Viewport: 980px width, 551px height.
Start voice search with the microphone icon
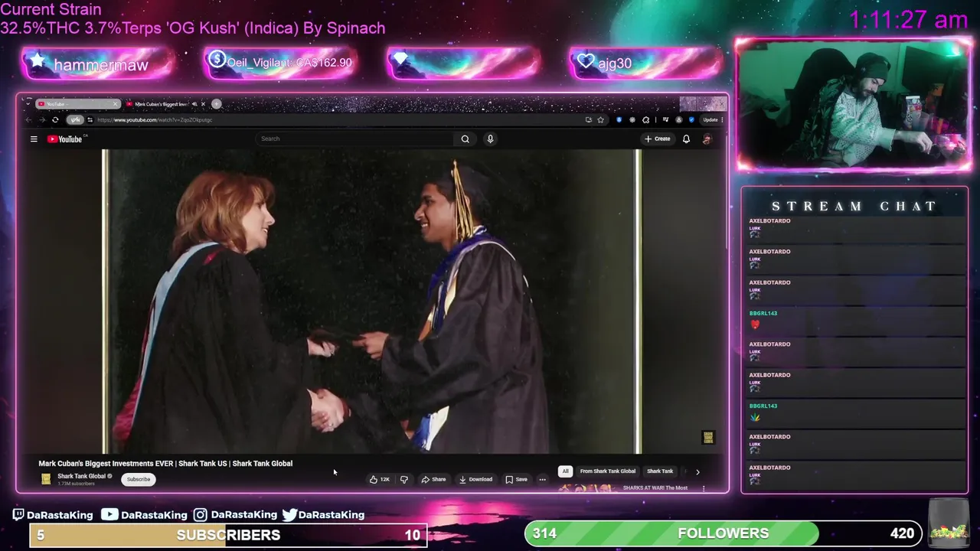point(490,139)
